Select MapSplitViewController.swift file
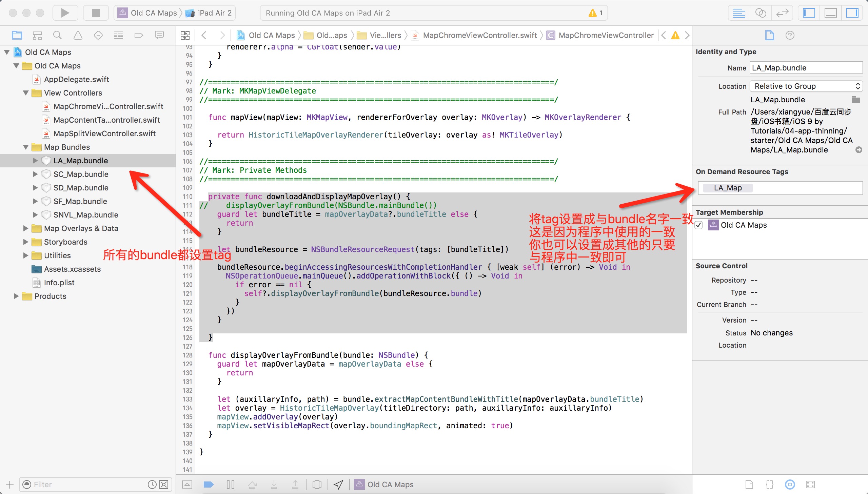The height and width of the screenshot is (494, 868). pyautogui.click(x=104, y=134)
